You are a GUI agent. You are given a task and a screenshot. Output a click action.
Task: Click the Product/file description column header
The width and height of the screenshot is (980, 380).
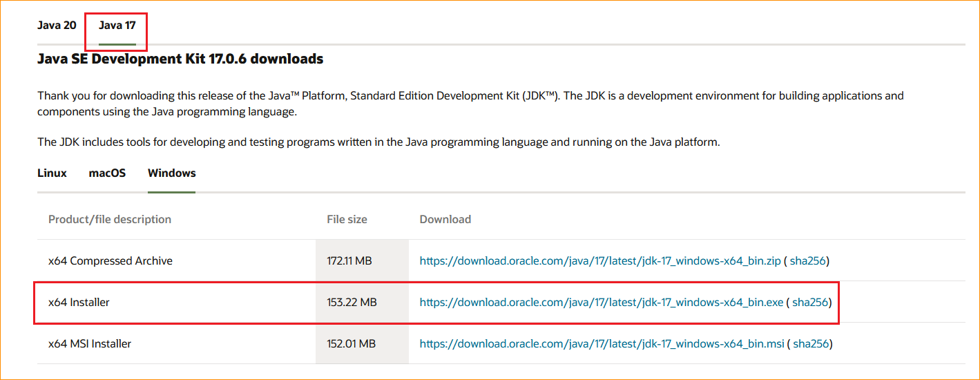pyautogui.click(x=110, y=220)
